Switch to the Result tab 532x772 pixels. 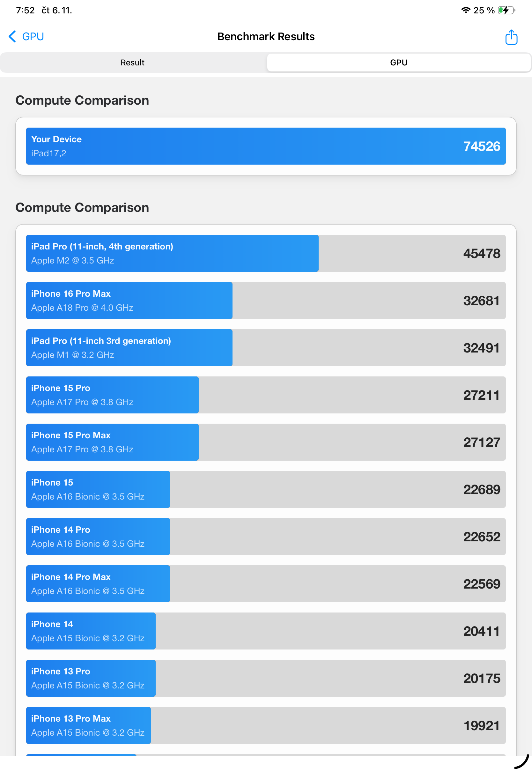coord(132,63)
